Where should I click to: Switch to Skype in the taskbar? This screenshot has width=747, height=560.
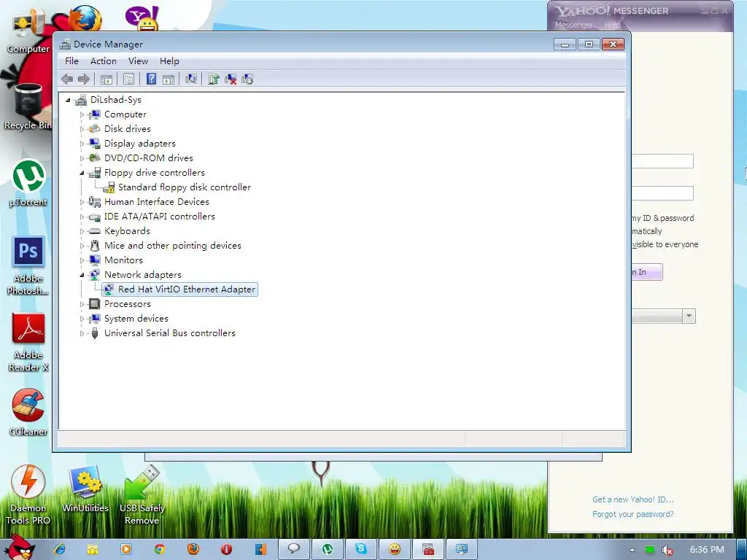361,549
